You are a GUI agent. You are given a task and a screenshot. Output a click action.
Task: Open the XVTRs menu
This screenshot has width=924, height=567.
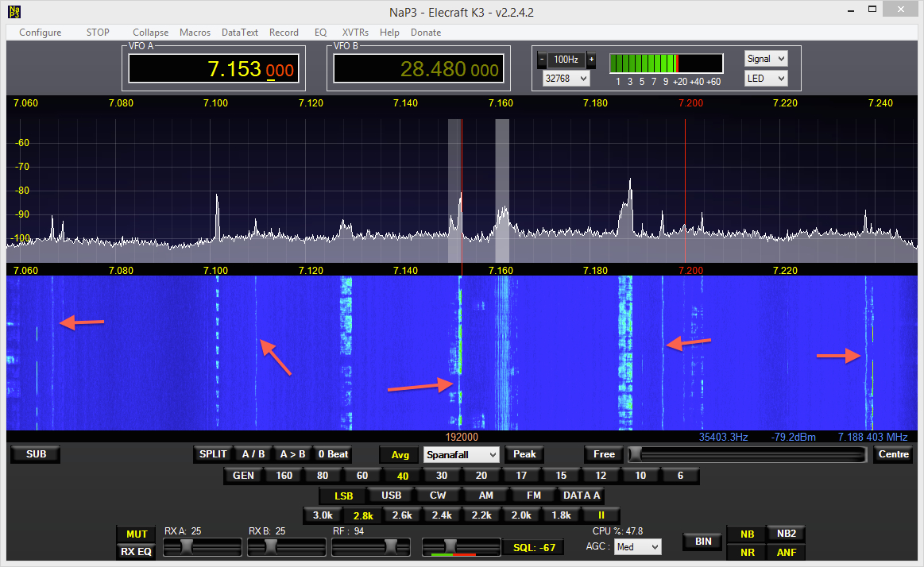(x=355, y=33)
